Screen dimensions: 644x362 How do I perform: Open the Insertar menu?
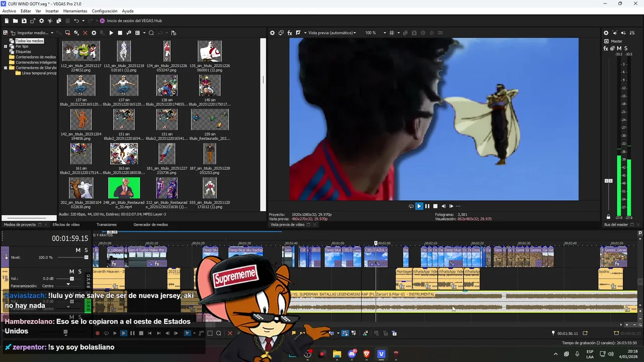pyautogui.click(x=52, y=11)
